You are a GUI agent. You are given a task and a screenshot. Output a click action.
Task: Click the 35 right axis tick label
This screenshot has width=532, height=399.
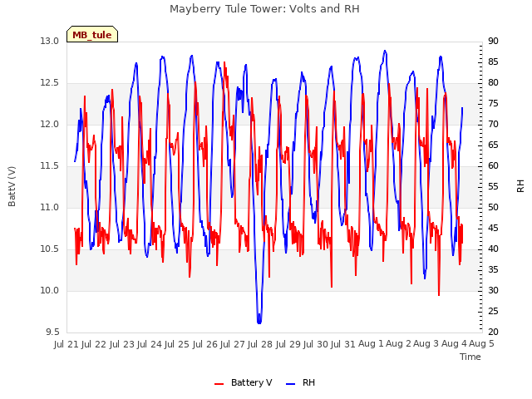pos(493,269)
